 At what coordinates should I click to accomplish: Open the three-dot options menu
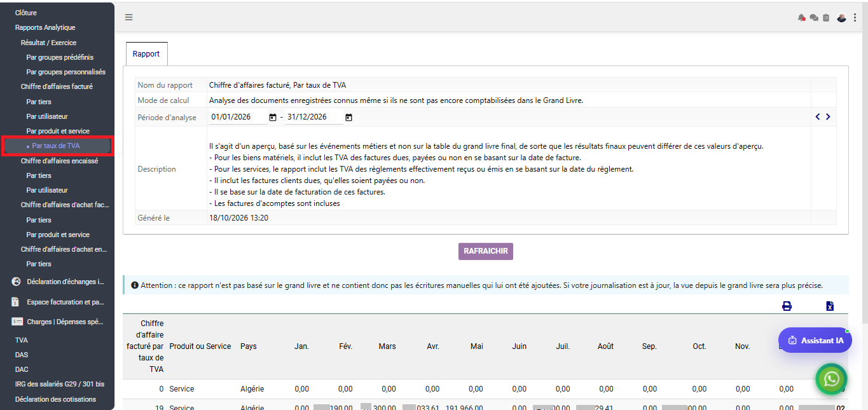tap(855, 18)
